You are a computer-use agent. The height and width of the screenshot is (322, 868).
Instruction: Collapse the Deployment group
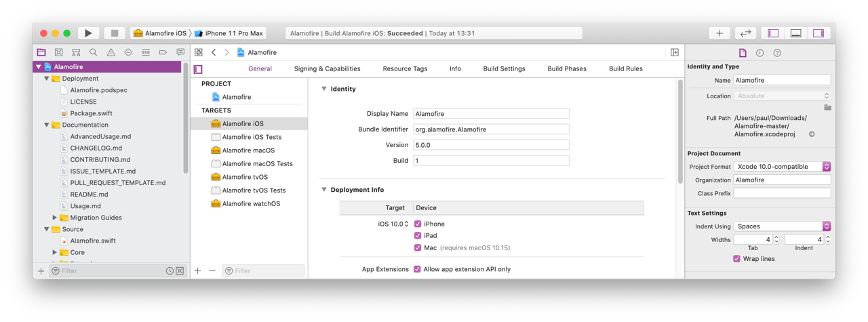(x=47, y=79)
